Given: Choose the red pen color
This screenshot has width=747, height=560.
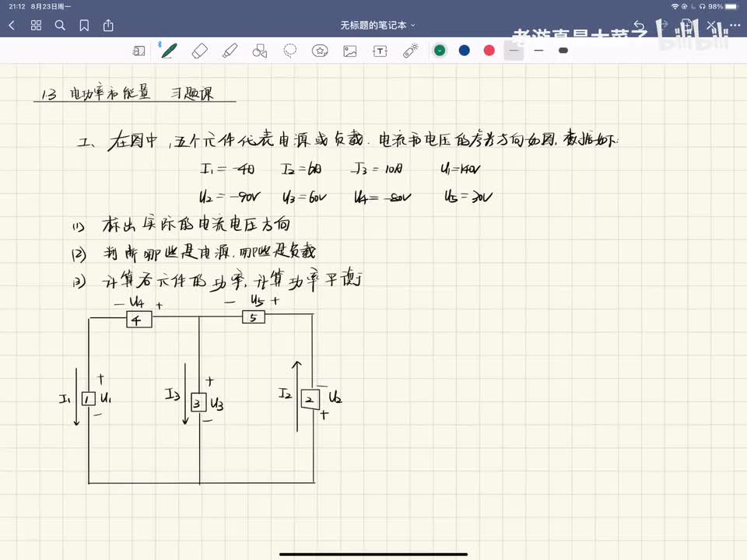Looking at the screenshot, I should coord(489,51).
